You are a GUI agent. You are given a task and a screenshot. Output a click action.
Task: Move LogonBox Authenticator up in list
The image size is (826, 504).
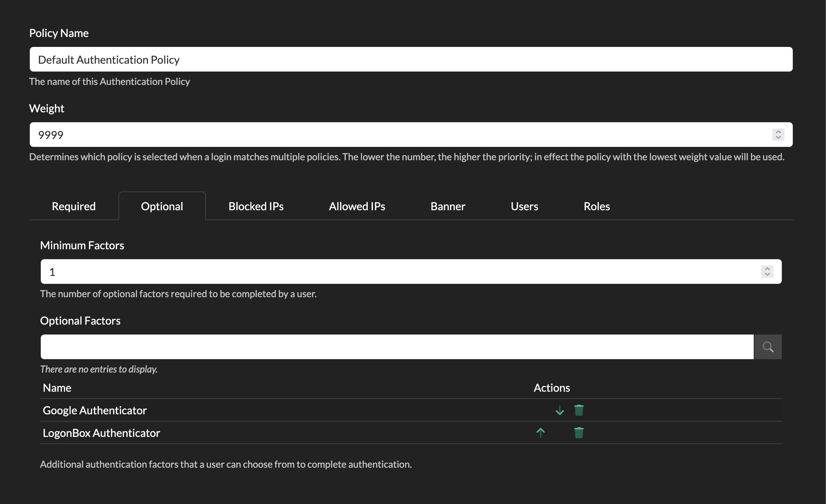540,433
